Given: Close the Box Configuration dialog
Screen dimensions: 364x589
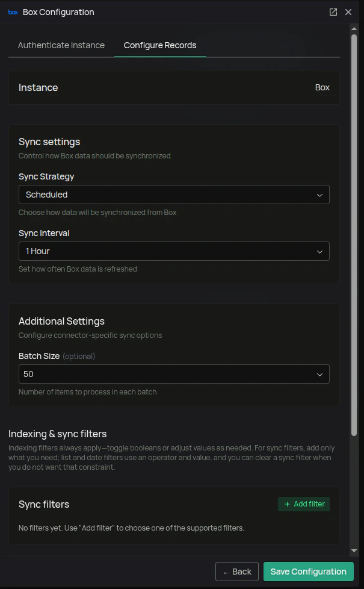Looking at the screenshot, I should click(x=348, y=12).
